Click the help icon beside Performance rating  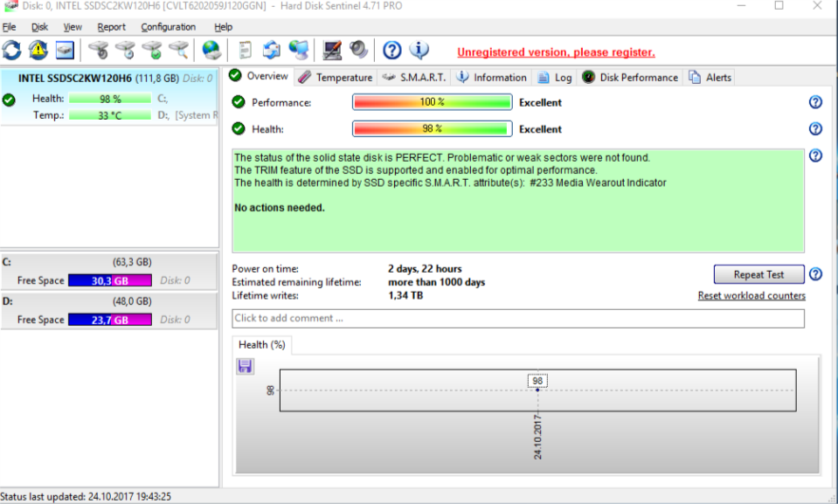tap(815, 102)
